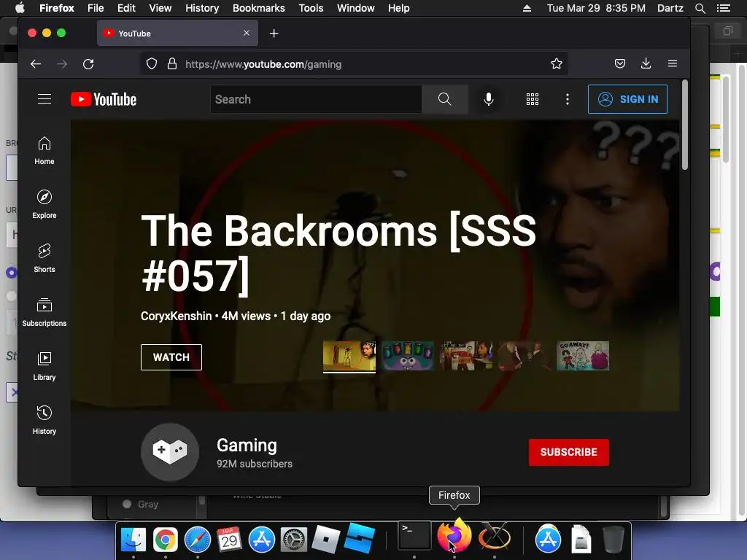747x560 pixels.
Task: Open the View menu
Action: pos(160,8)
